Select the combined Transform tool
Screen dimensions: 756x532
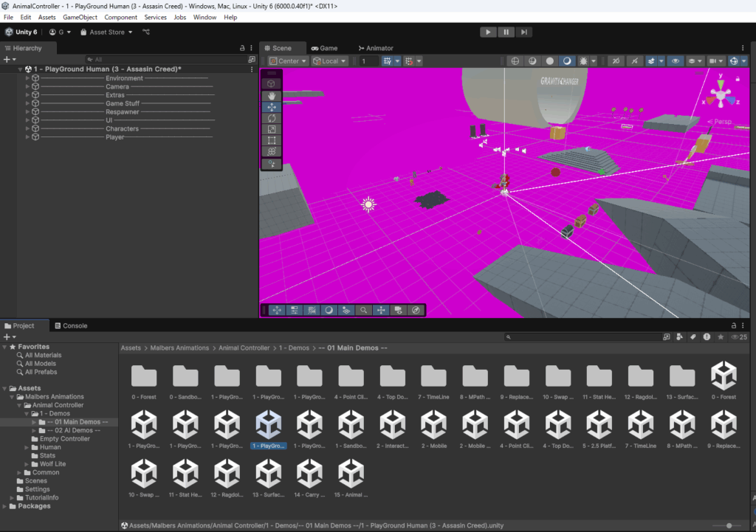click(x=272, y=151)
